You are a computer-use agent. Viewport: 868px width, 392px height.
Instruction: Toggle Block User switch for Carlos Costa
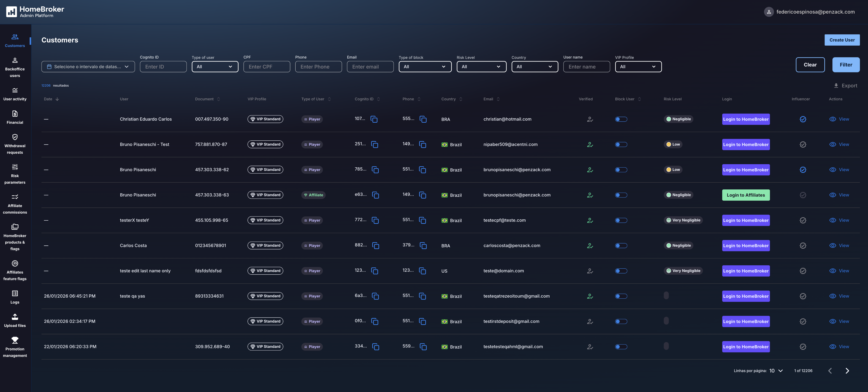[621, 246]
